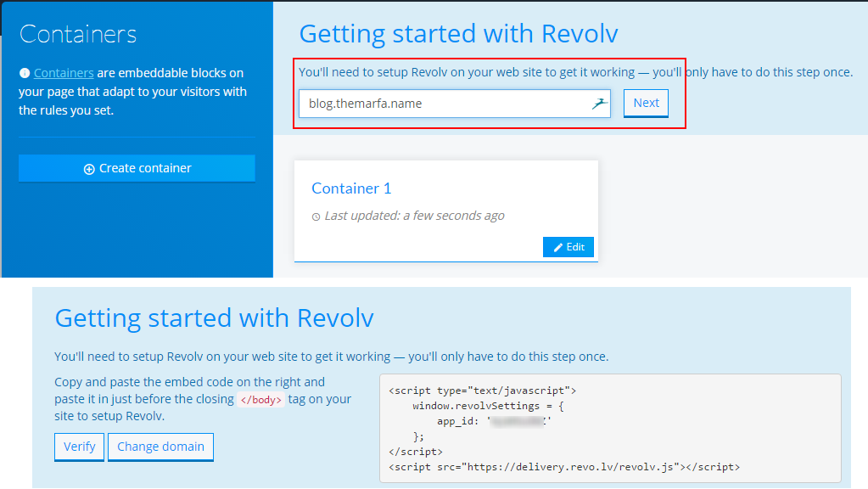Click inside the red outlined setup section

pos(488,93)
